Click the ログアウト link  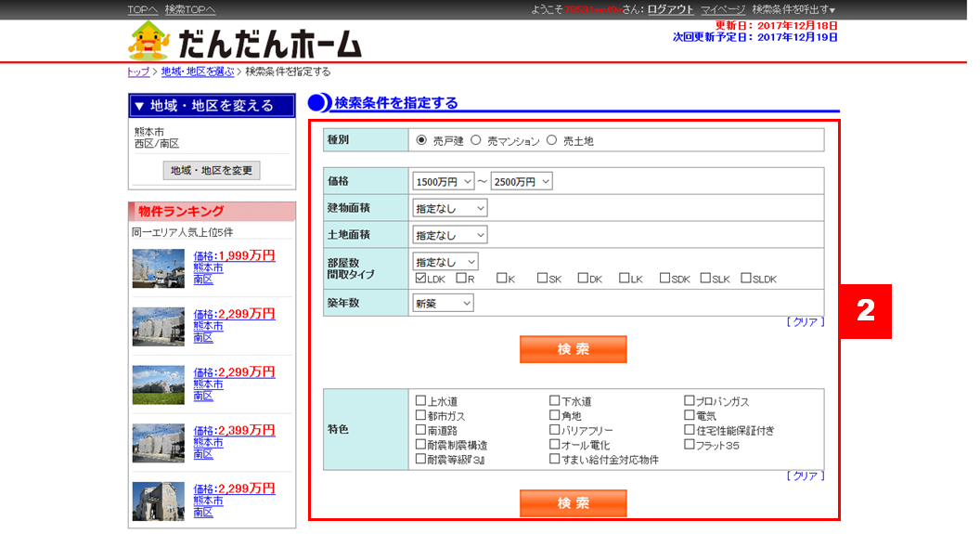tap(670, 9)
